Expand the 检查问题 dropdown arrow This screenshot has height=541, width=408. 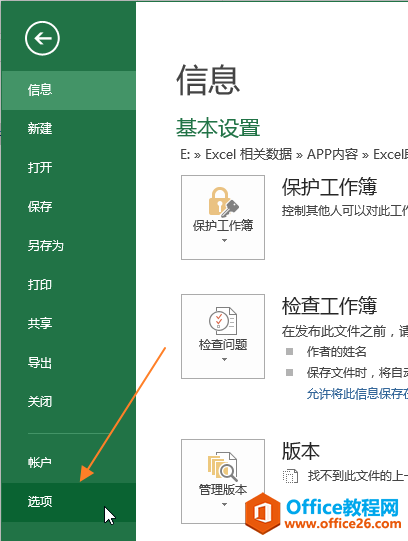click(x=224, y=360)
